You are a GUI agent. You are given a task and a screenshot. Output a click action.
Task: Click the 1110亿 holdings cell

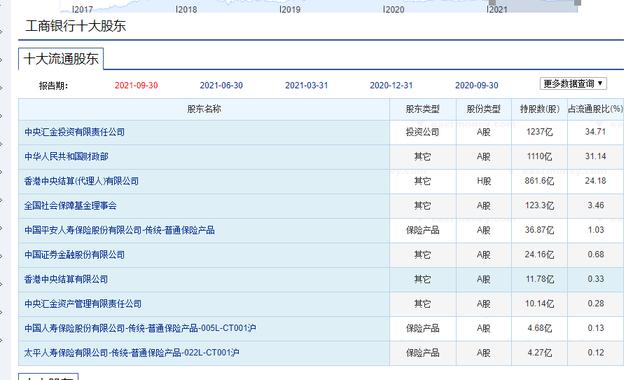click(x=540, y=156)
